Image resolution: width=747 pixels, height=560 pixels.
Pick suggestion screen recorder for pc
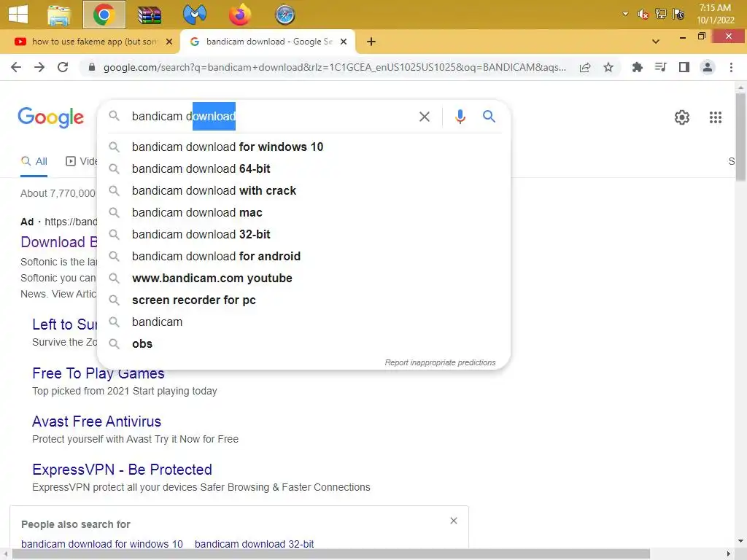303,300
